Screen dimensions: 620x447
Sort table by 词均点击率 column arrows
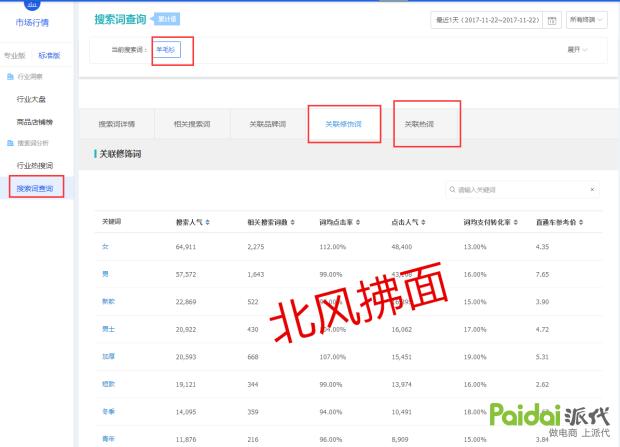[358, 222]
